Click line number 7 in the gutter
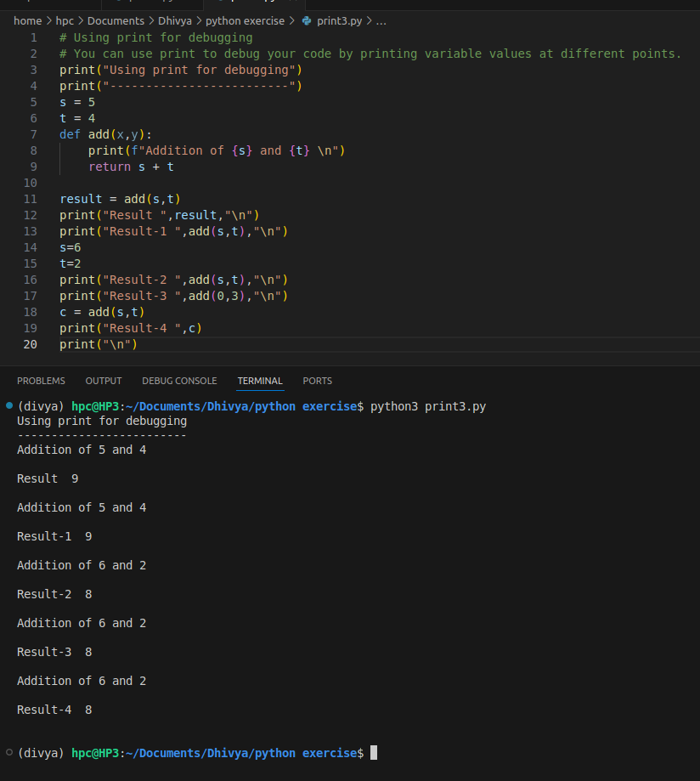 [x=33, y=134]
